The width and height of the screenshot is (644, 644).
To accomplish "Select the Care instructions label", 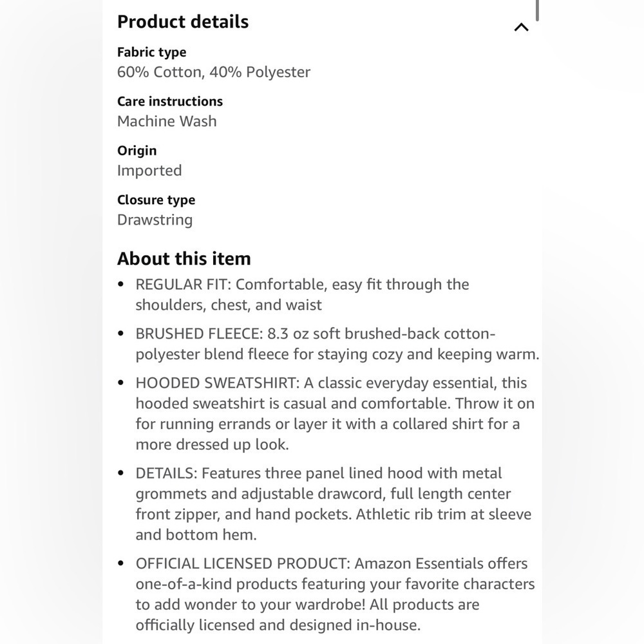I will pos(169,102).
